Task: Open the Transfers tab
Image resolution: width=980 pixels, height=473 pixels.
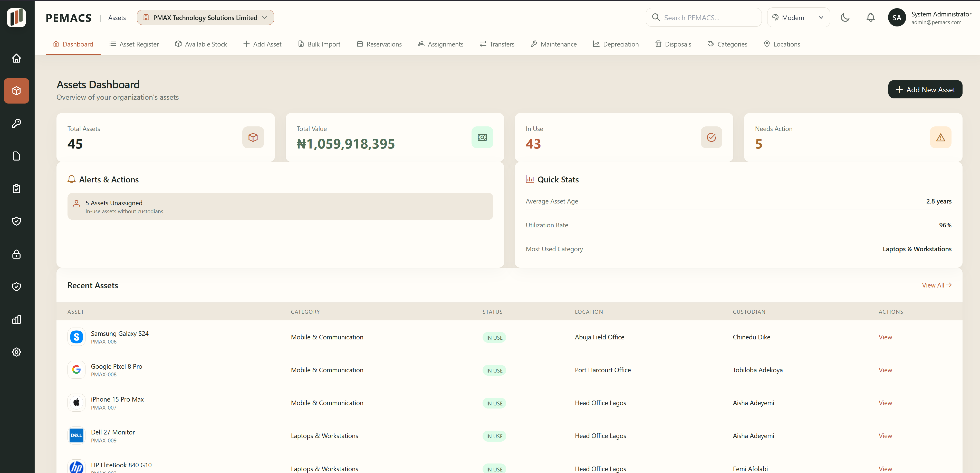Action: (x=497, y=44)
